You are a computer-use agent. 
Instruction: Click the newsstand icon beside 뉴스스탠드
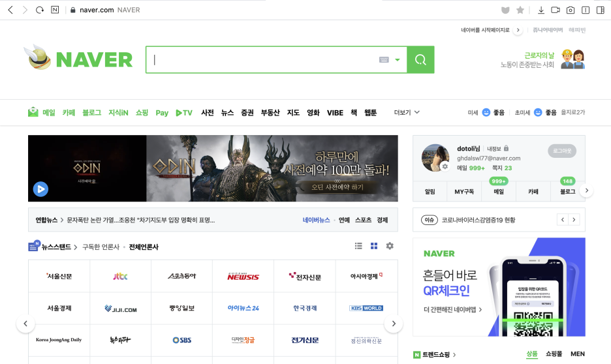click(x=34, y=246)
